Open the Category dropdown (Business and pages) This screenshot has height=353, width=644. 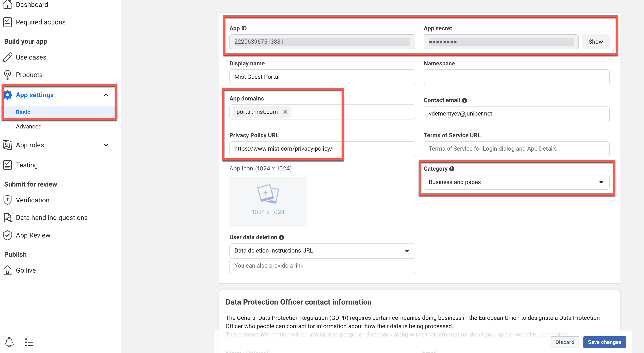(x=517, y=182)
